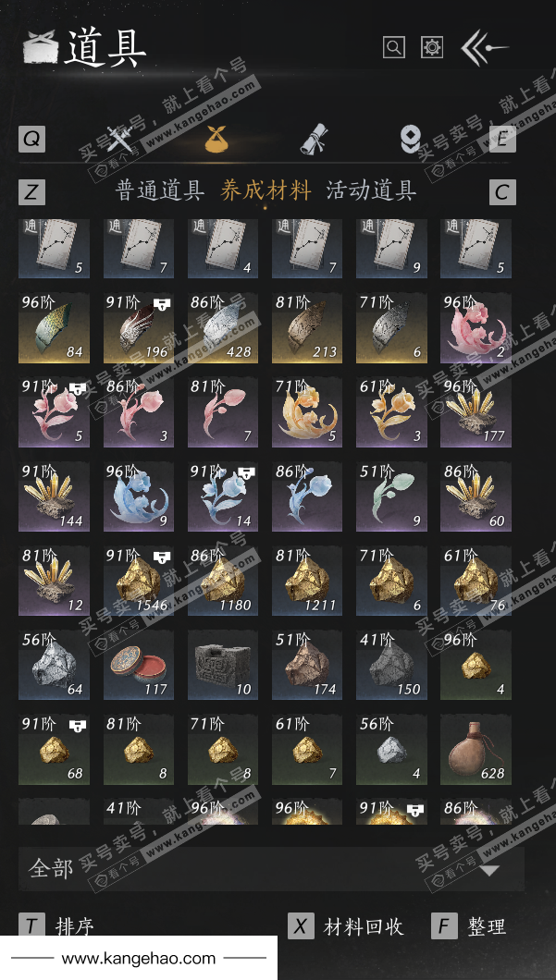Switch to crossed swords equipment category
Viewport: 556px width, 980px height.
(118, 139)
